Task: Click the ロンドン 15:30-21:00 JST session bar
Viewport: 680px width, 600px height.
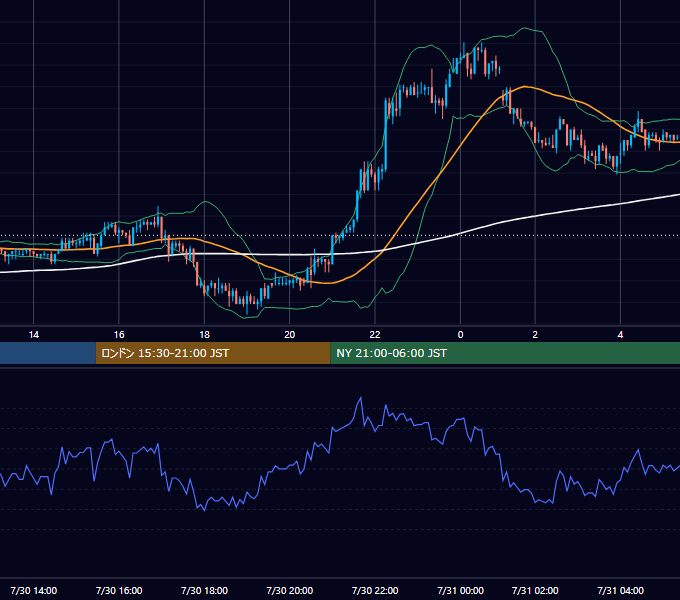Action: coord(213,353)
